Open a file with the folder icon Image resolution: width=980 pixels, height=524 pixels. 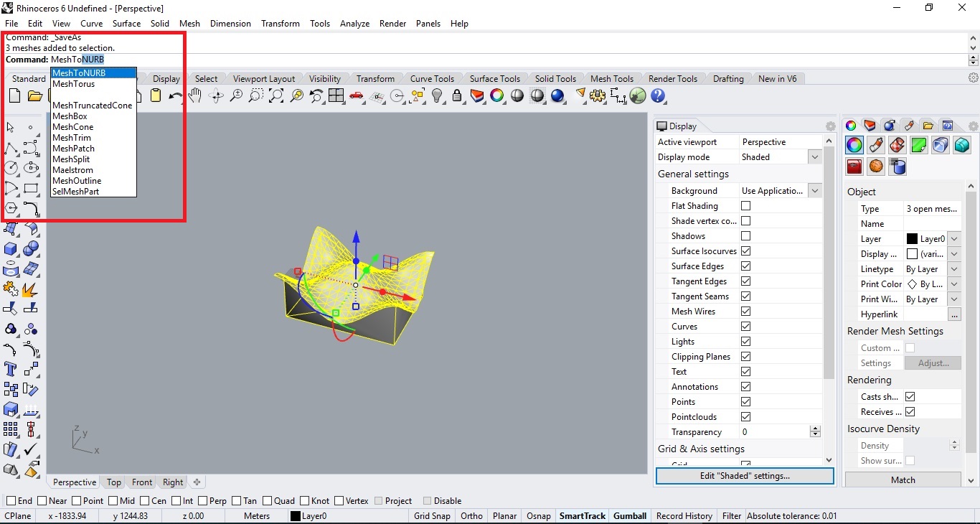pos(35,95)
